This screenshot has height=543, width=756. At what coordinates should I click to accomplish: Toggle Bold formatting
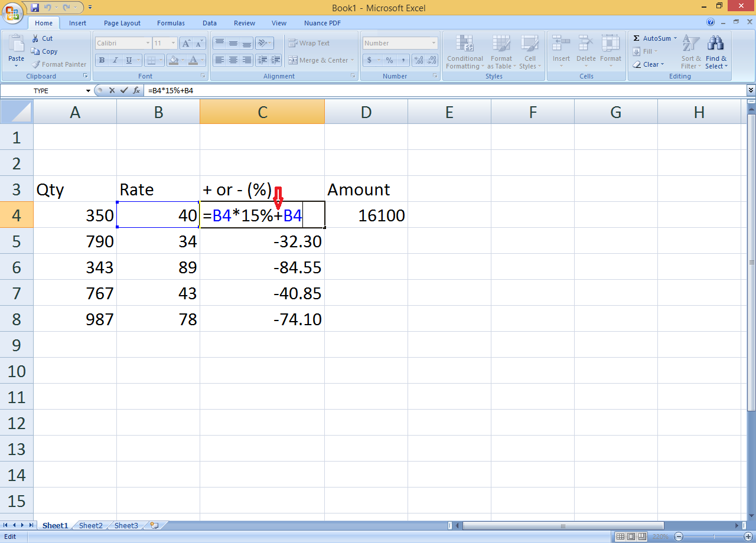coord(102,60)
